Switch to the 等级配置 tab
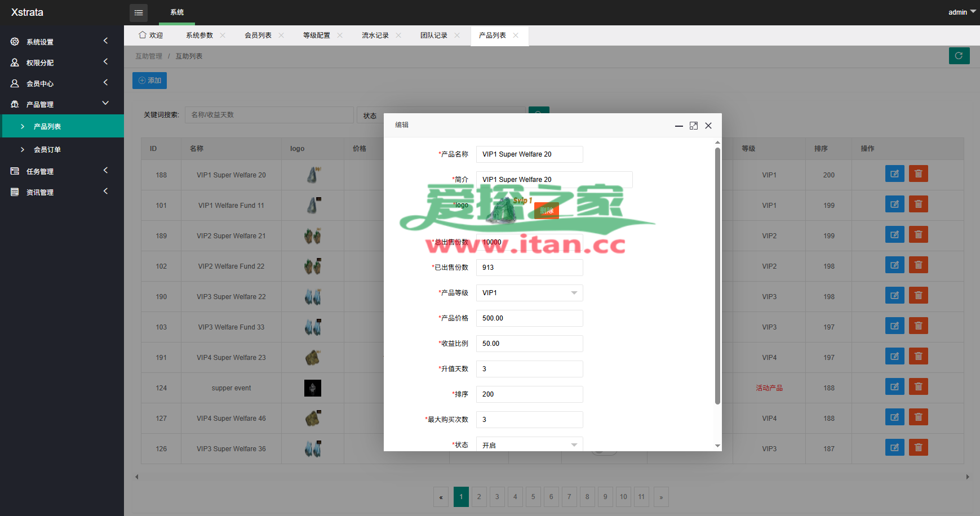This screenshot has width=980, height=516. [316, 35]
